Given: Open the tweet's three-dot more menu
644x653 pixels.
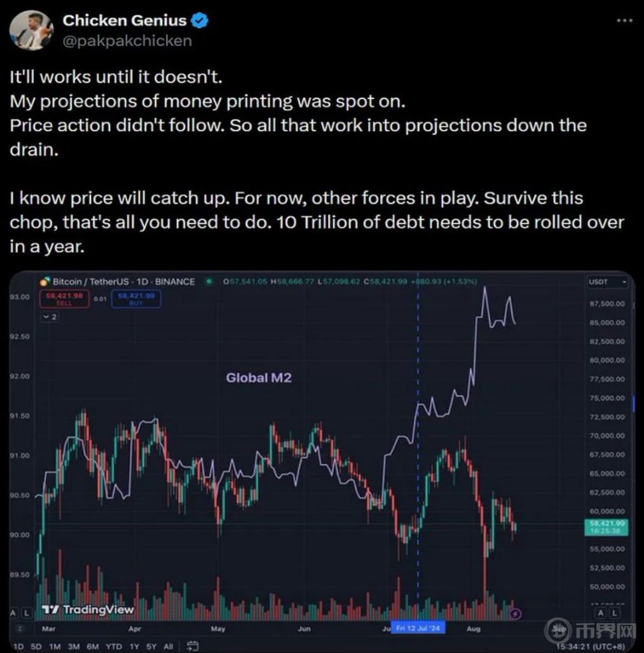Looking at the screenshot, I should click(625, 20).
